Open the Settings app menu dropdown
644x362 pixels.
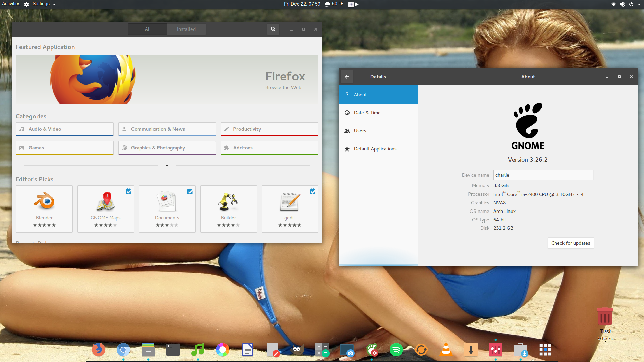40,4
